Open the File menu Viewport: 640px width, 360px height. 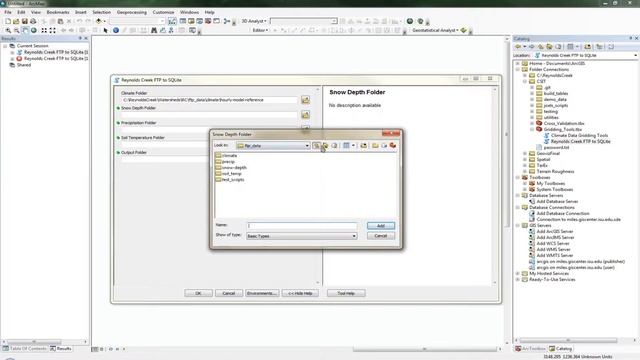coord(8,13)
